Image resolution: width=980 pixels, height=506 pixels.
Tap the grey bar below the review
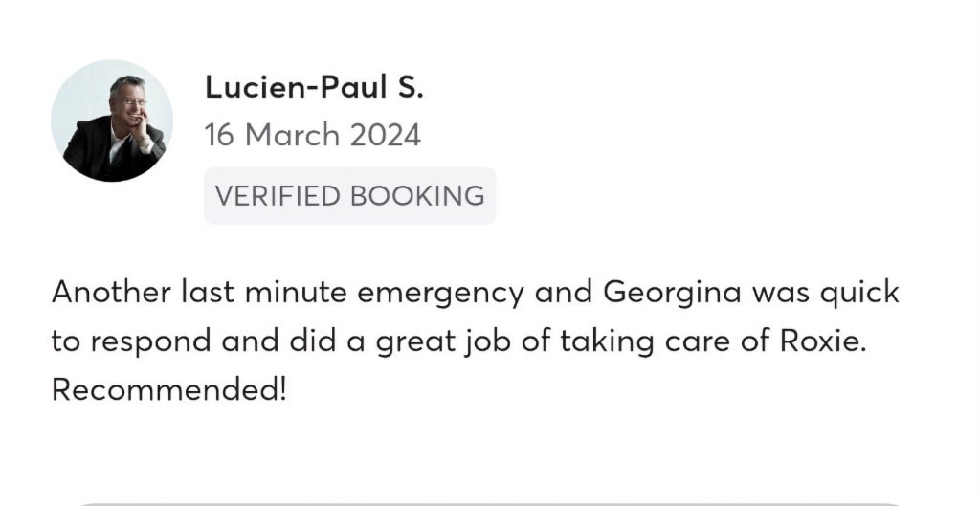(x=488, y=503)
